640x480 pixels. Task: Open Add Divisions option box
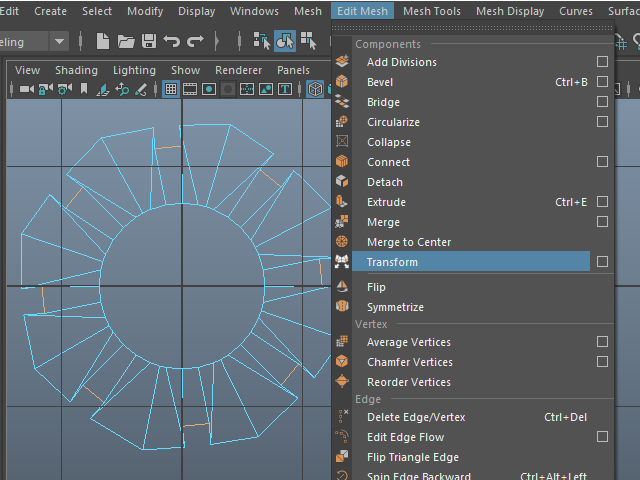point(602,62)
